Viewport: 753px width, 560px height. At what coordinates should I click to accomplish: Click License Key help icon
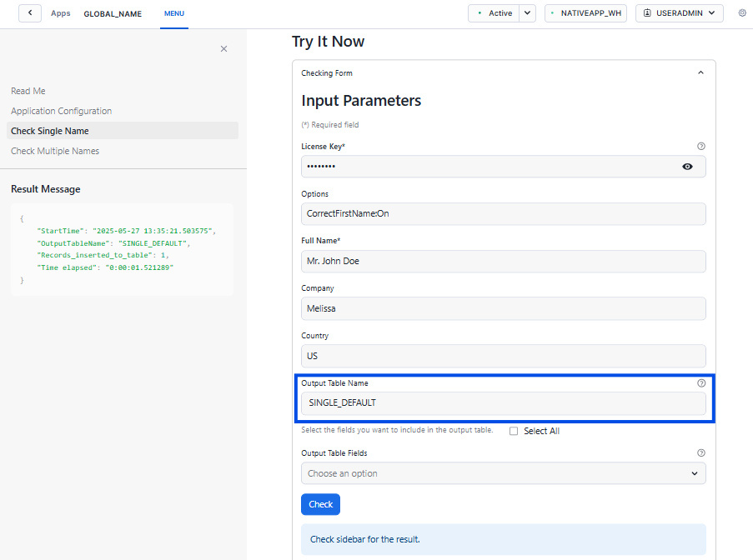(701, 147)
